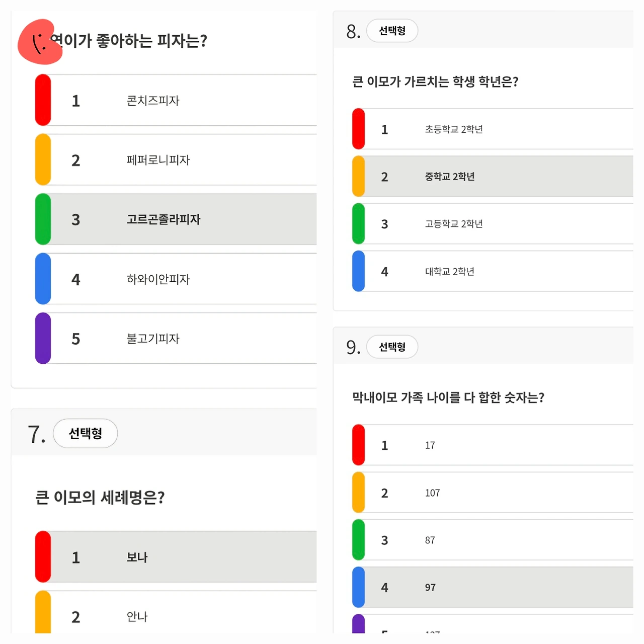
Task: Click the 선택형 label on question 9
Action: pyautogui.click(x=392, y=347)
